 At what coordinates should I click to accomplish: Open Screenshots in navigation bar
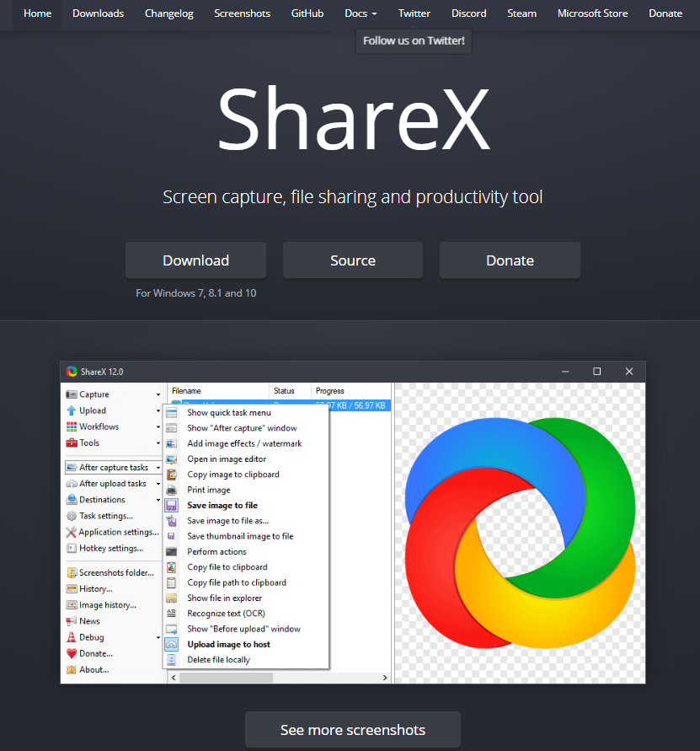click(243, 13)
